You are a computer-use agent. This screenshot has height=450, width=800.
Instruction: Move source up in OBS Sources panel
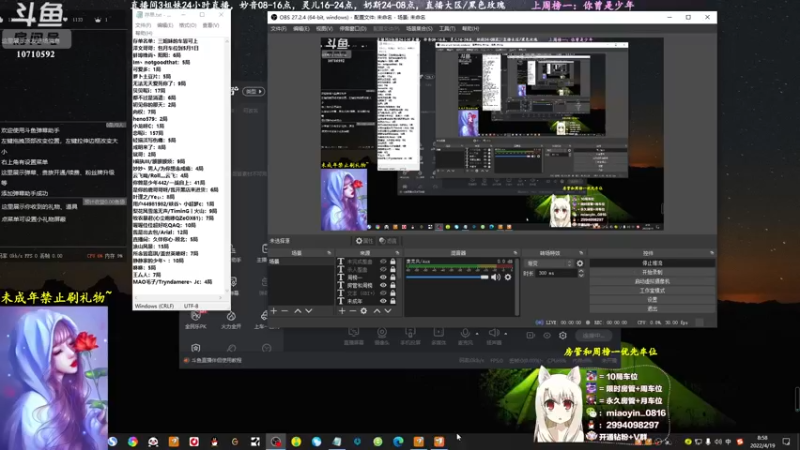[377, 311]
